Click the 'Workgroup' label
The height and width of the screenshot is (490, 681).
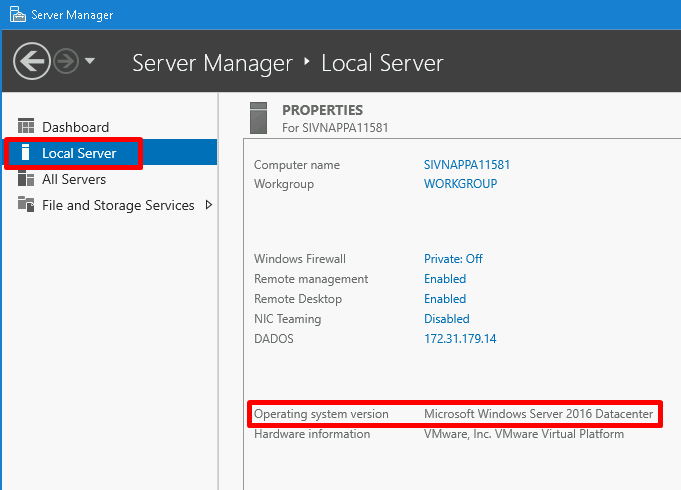[x=284, y=184]
